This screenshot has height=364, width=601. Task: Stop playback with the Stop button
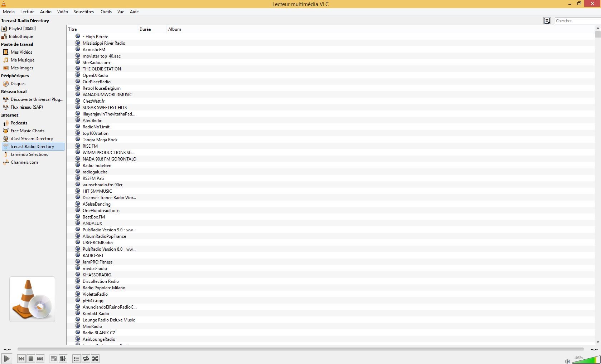pyautogui.click(x=31, y=359)
